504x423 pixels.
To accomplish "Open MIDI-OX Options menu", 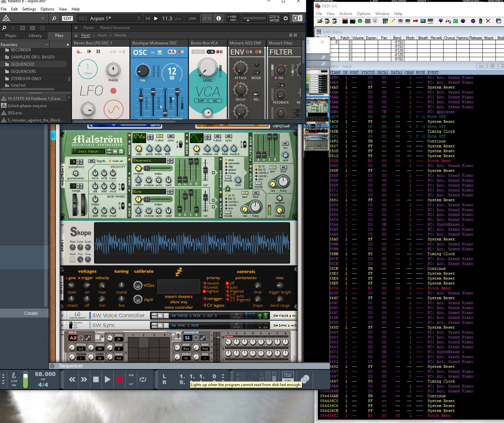I will tap(364, 14).
